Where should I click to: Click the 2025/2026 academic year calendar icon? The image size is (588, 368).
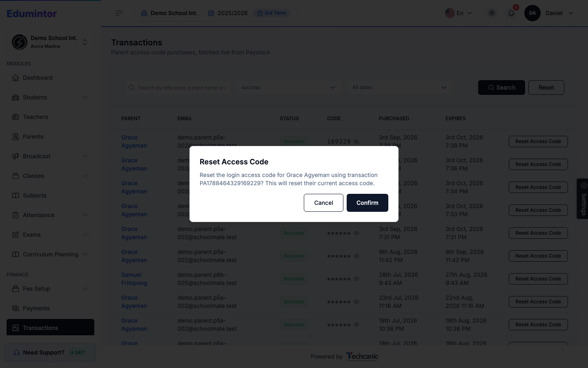[211, 13]
